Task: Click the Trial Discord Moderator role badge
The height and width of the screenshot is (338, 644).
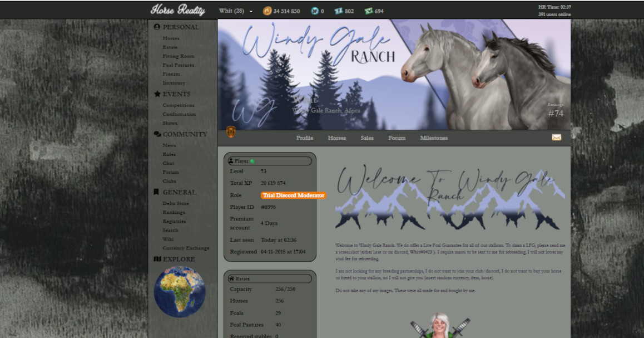Action: [x=293, y=195]
